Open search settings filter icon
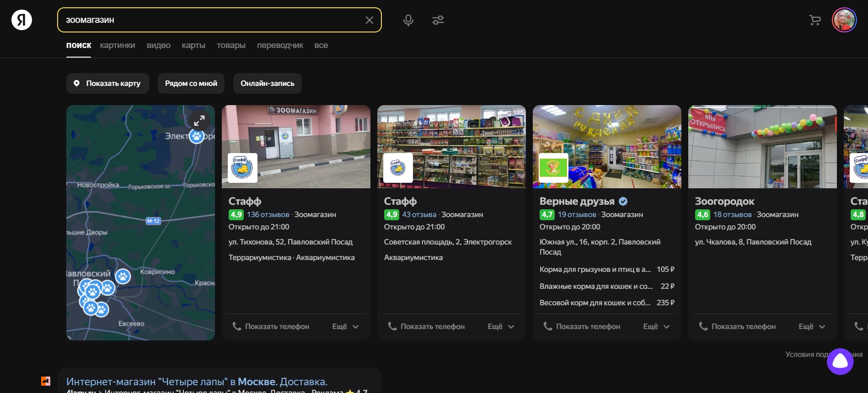The width and height of the screenshot is (868, 393). (438, 20)
